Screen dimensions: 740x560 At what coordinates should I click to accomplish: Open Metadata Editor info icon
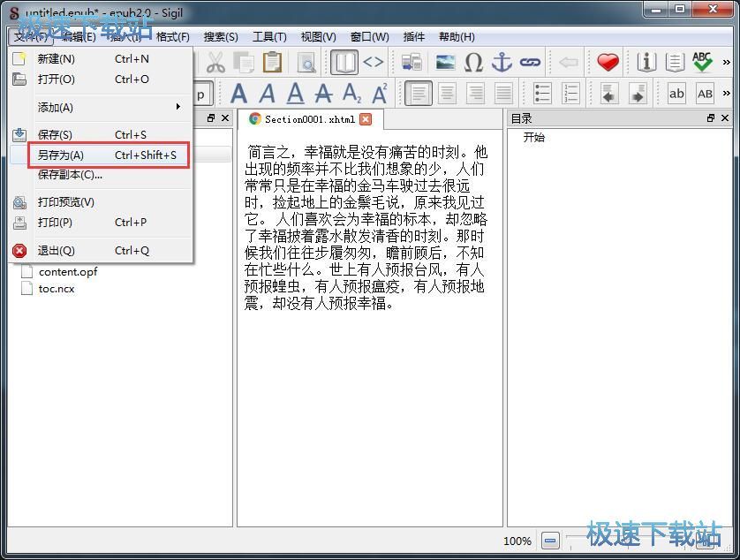click(646, 63)
